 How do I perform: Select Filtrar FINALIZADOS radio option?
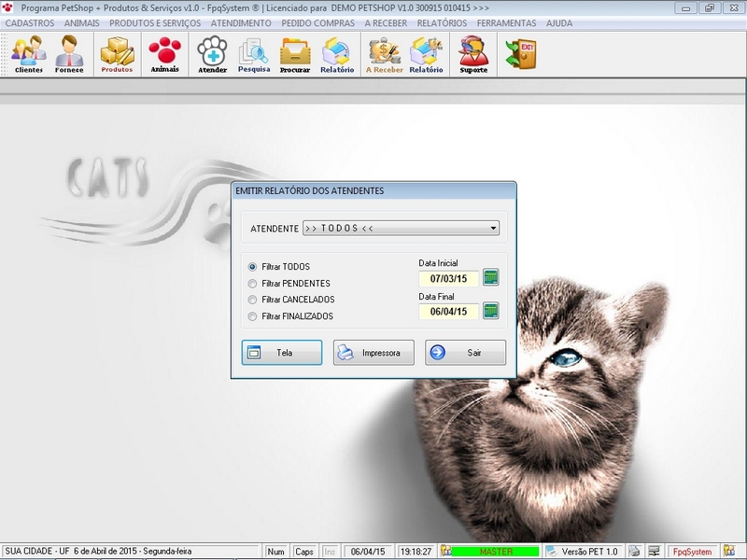290,316
